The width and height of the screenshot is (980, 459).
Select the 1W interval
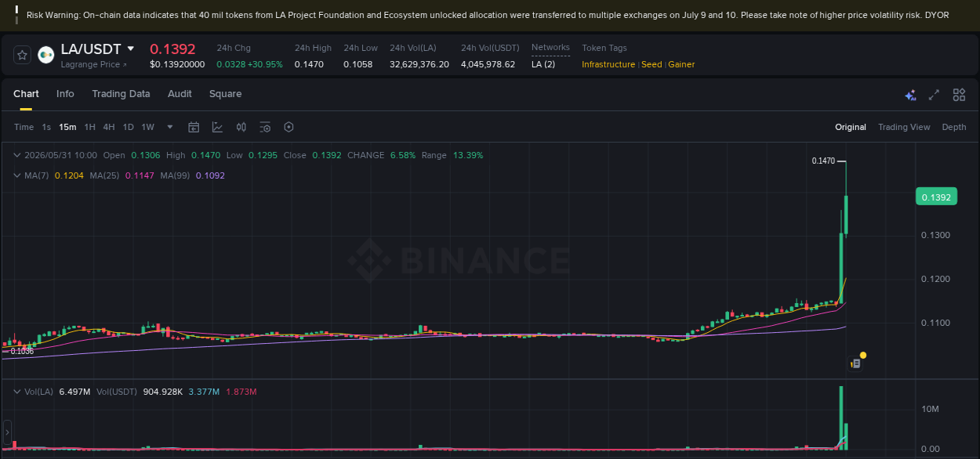click(x=147, y=127)
